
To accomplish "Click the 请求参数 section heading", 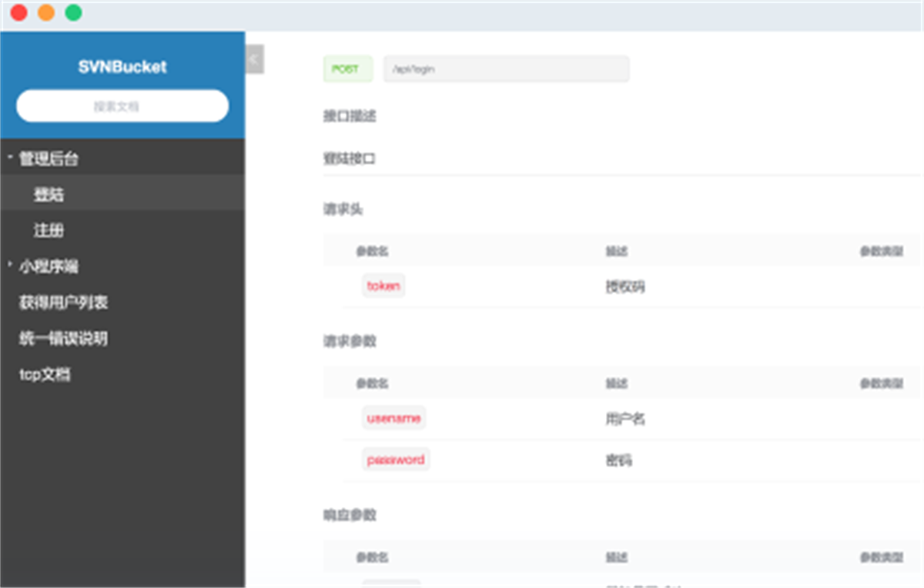I will point(350,341).
